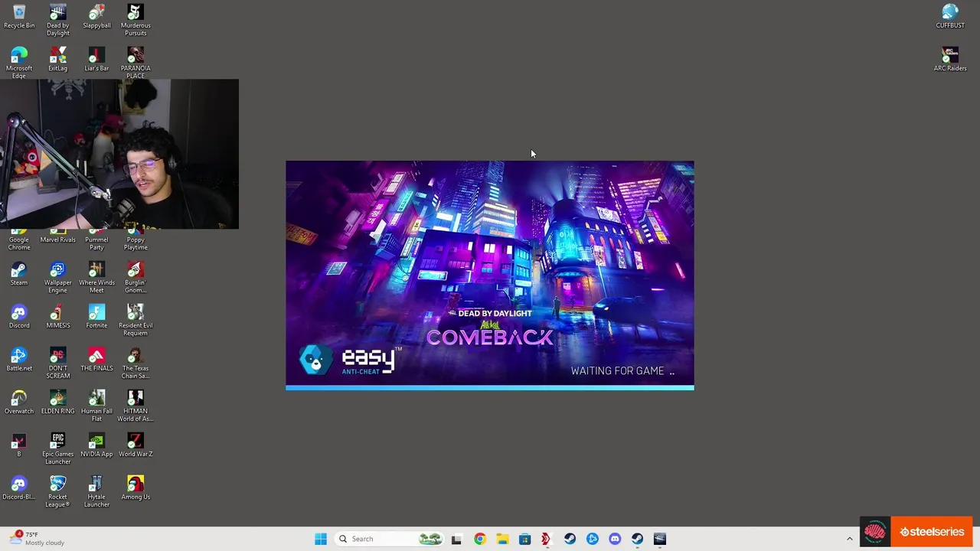Open Microsoft Store from the taskbar
The image size is (980, 551).
click(x=524, y=539)
